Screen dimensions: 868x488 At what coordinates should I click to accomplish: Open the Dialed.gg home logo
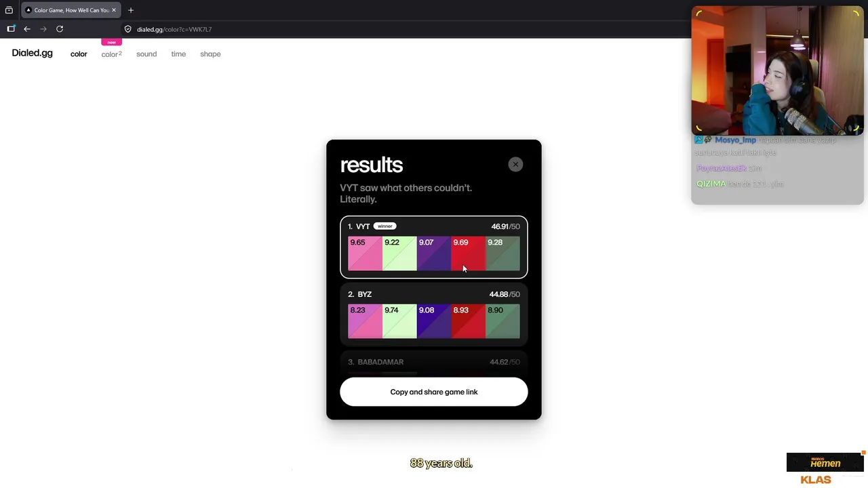click(32, 53)
